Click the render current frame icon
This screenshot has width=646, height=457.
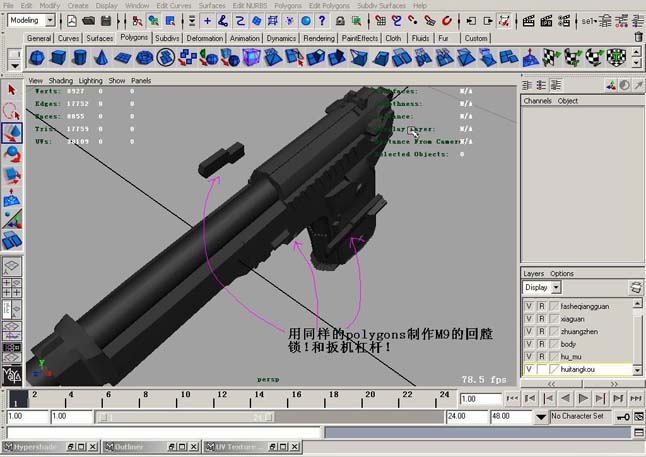(x=529, y=21)
